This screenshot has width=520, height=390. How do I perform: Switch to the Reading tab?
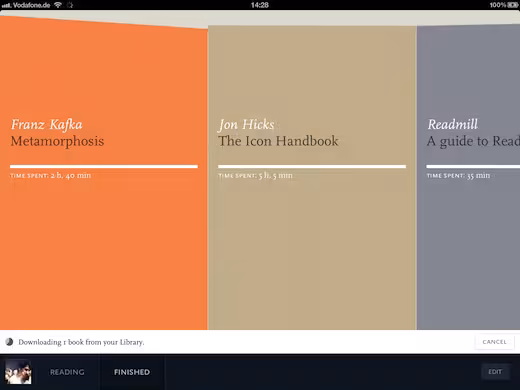pos(67,372)
